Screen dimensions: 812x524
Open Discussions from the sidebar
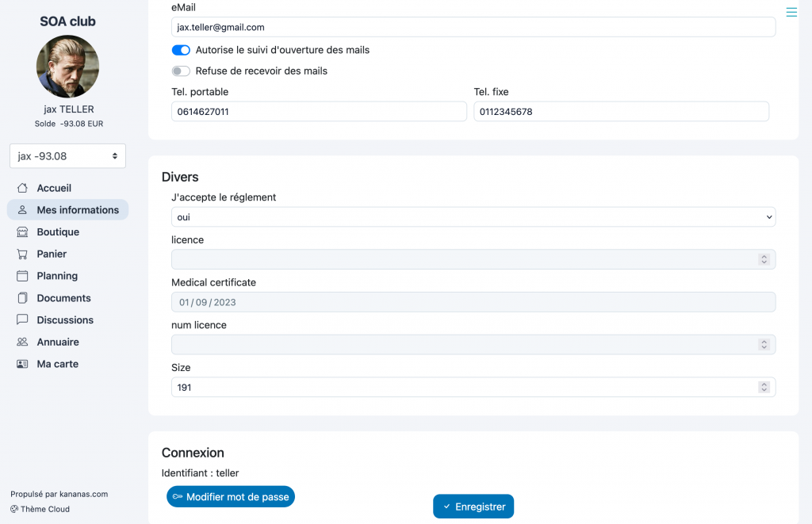click(68, 319)
